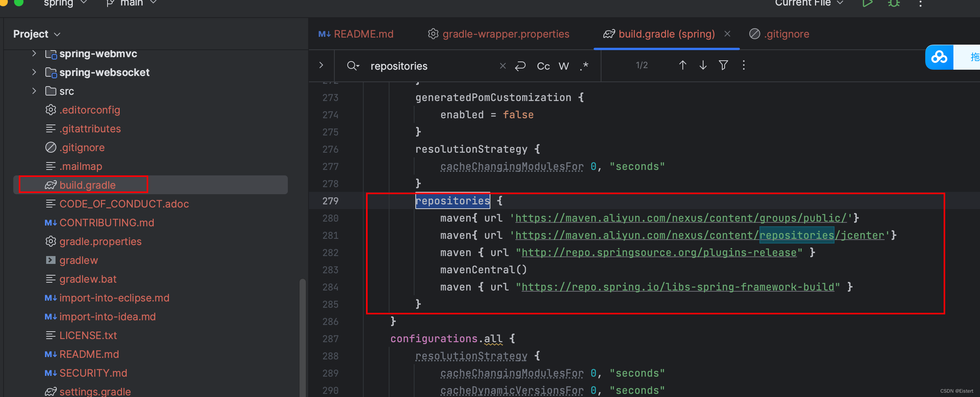Select .mailmap in project tree
Image resolution: width=980 pixels, height=397 pixels.
click(x=81, y=166)
